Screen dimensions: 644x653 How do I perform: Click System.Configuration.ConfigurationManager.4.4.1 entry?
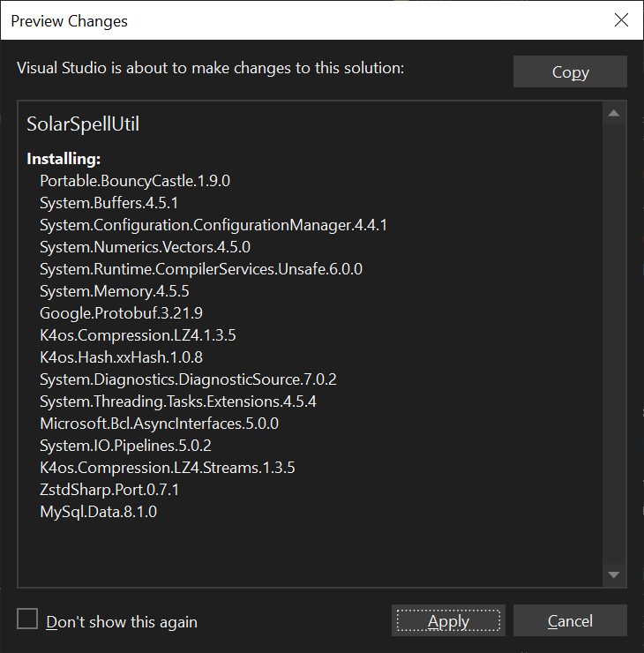(213, 225)
